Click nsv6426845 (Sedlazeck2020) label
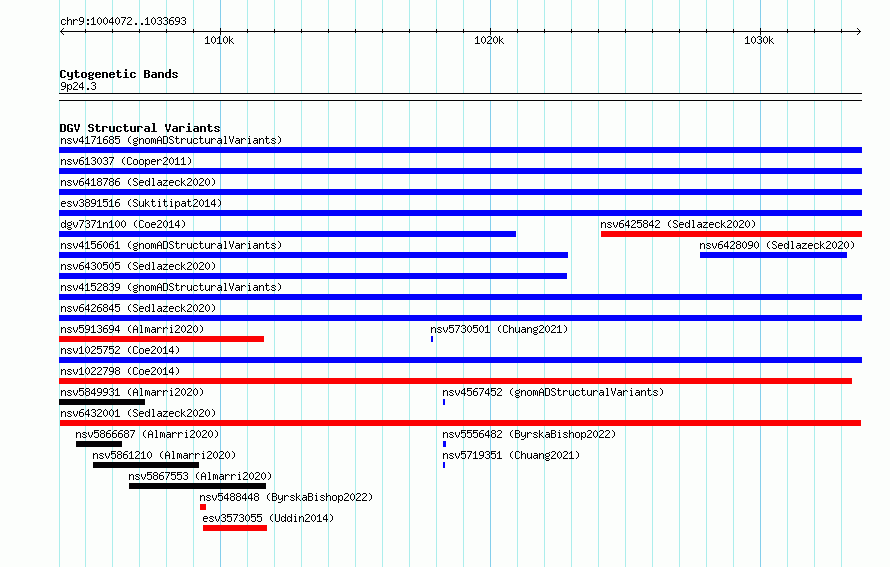 [x=138, y=308]
